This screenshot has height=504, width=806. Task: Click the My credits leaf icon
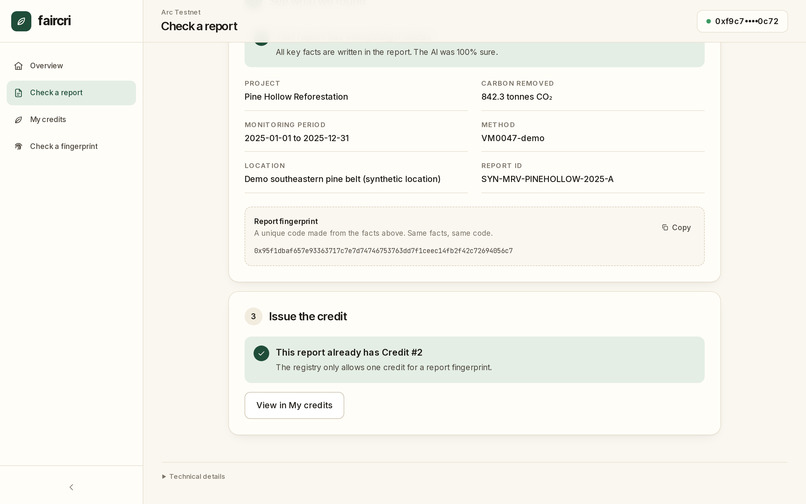pos(19,119)
